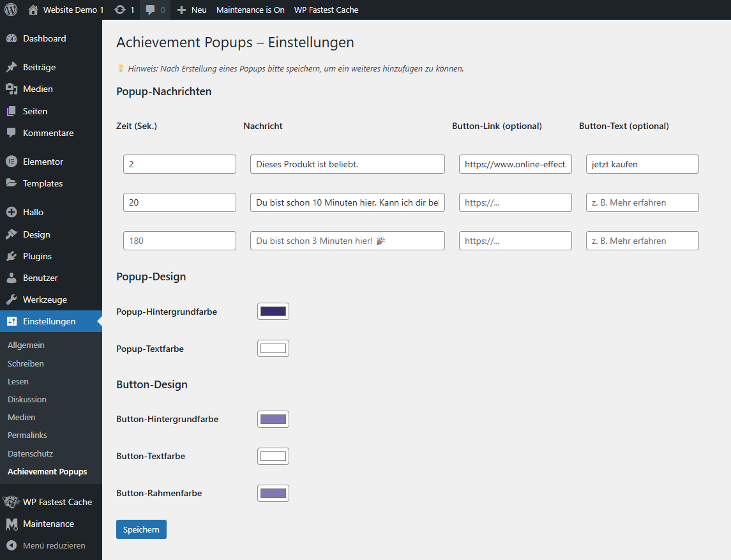
Task: Open the Neu admin bar menu
Action: (x=192, y=10)
